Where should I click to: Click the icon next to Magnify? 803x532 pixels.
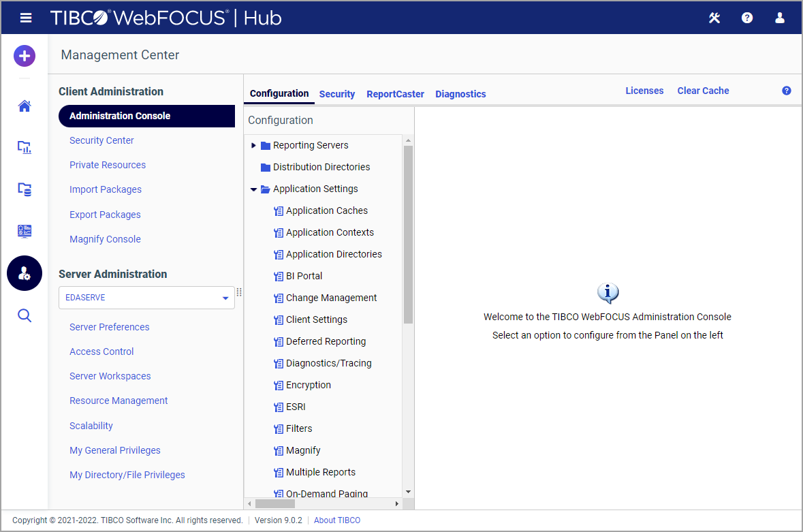point(279,451)
